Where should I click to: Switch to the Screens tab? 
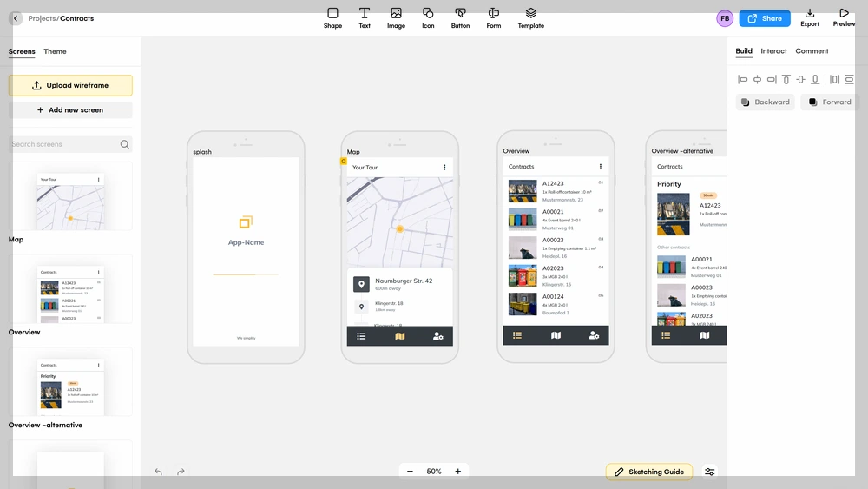click(22, 51)
